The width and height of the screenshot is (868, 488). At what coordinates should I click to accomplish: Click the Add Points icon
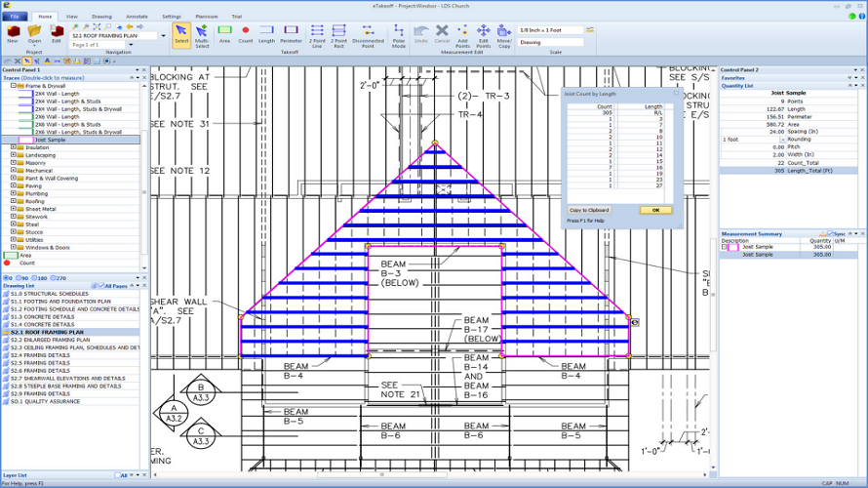[462, 34]
